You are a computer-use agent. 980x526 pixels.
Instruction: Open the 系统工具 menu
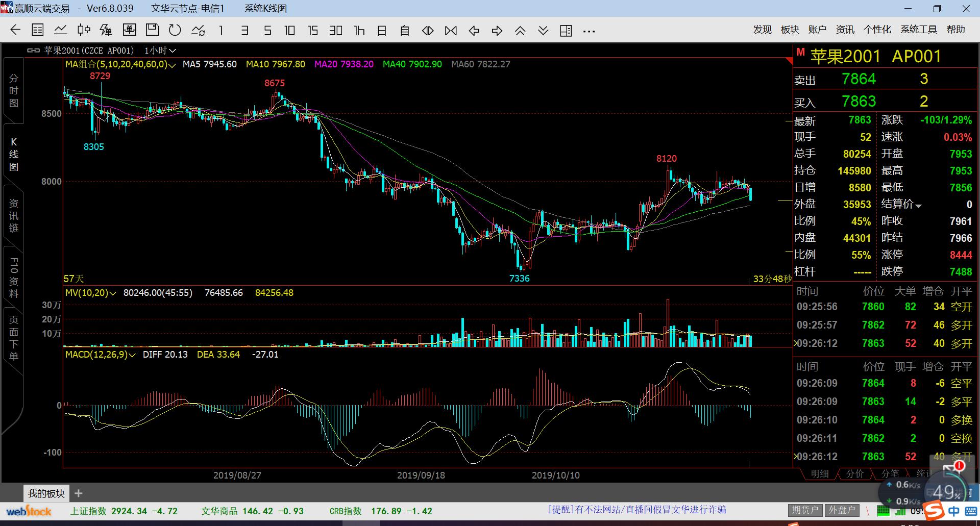click(918, 30)
